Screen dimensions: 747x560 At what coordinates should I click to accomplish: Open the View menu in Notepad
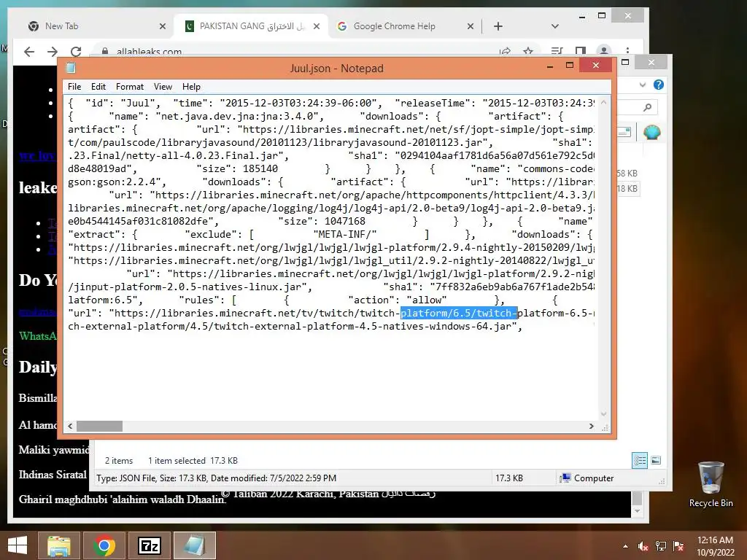tap(163, 87)
